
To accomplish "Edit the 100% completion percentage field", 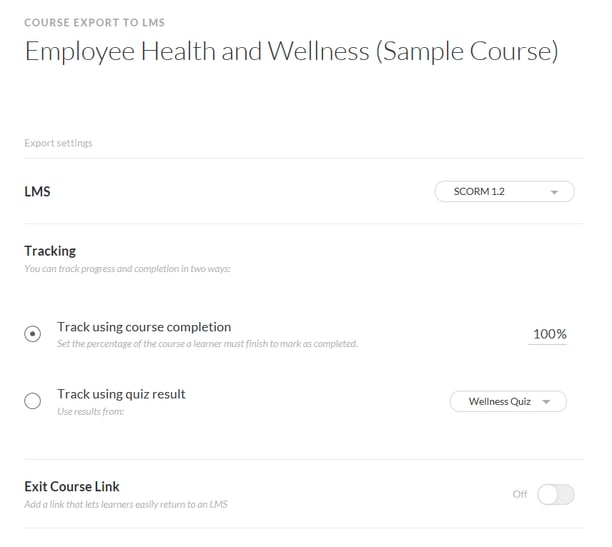I will click(x=550, y=334).
